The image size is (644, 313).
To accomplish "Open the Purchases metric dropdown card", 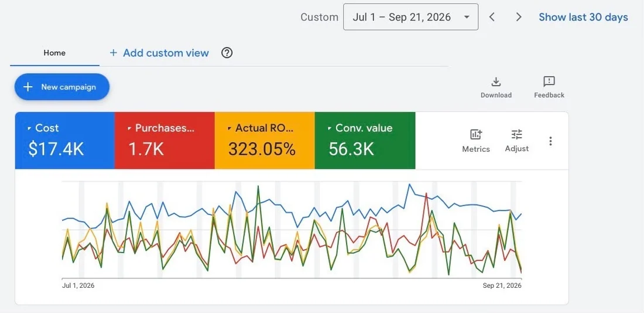I will [165, 140].
